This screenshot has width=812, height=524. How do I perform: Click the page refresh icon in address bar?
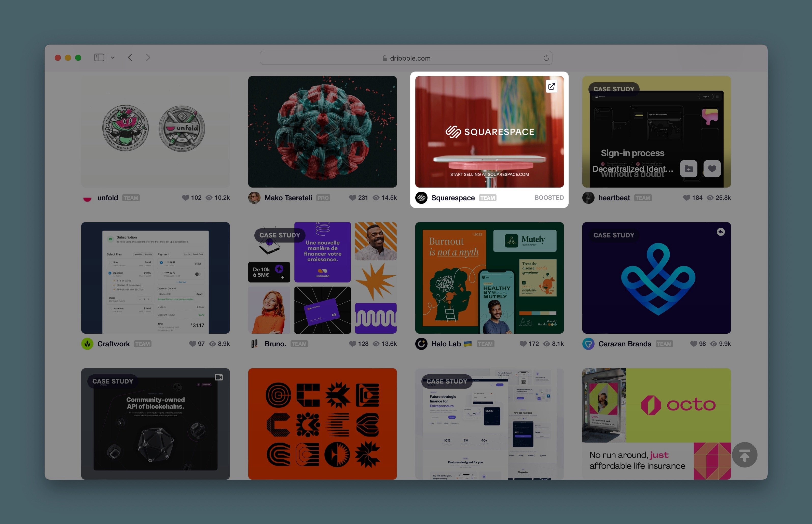pyautogui.click(x=545, y=57)
